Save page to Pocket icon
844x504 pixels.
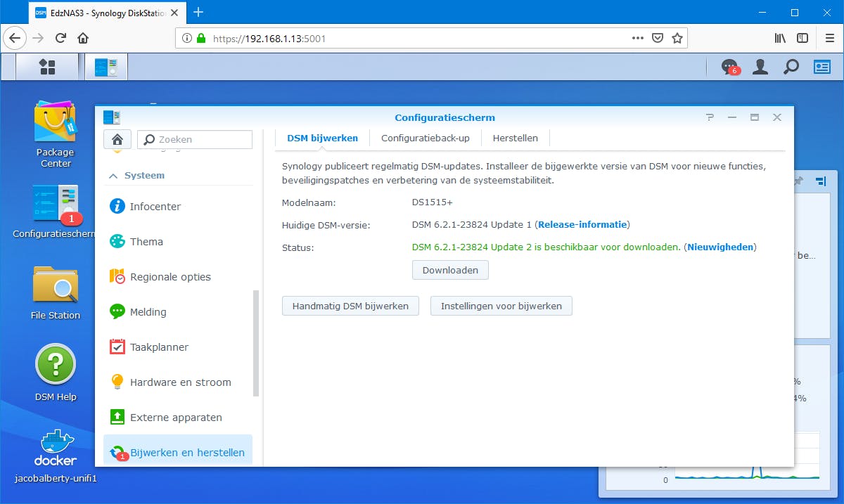658,39
